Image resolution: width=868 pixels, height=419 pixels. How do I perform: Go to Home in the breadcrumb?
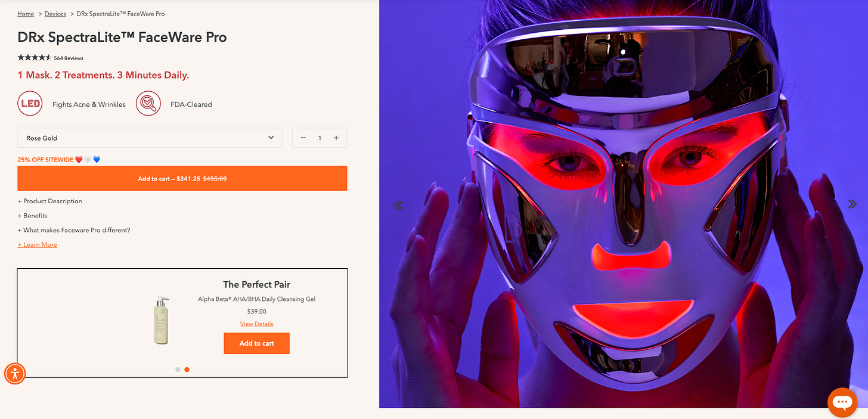(26, 14)
